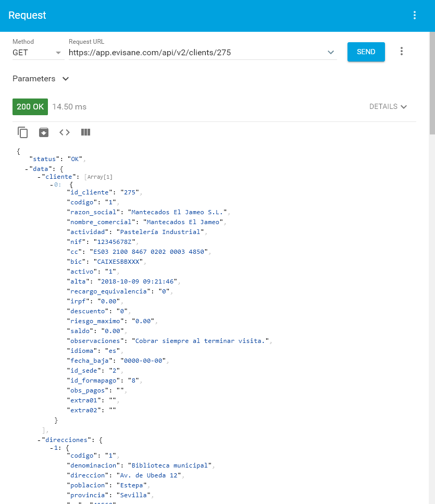The image size is (435, 504).
Task: Collapse the "data" JSON node
Action: [27, 169]
